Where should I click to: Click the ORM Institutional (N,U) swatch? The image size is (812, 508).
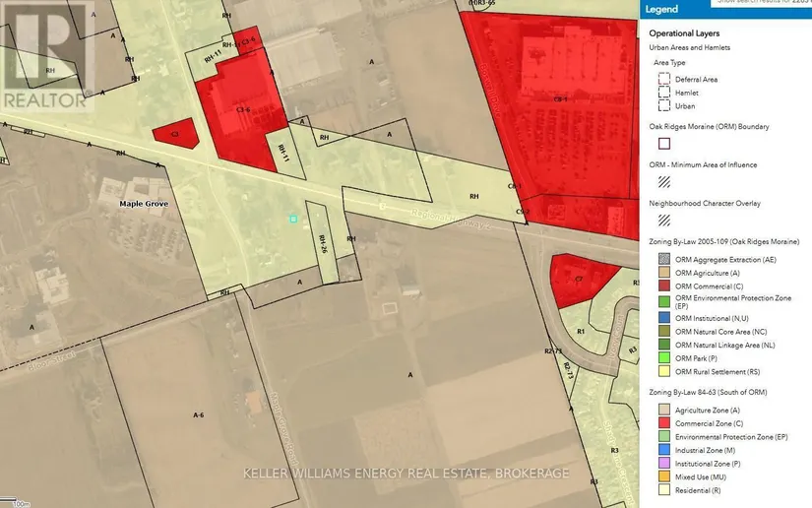664,317
